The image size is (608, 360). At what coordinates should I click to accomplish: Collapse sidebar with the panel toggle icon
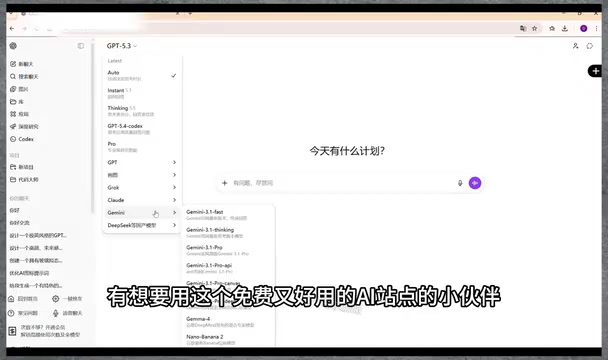pyautogui.click(x=81, y=46)
